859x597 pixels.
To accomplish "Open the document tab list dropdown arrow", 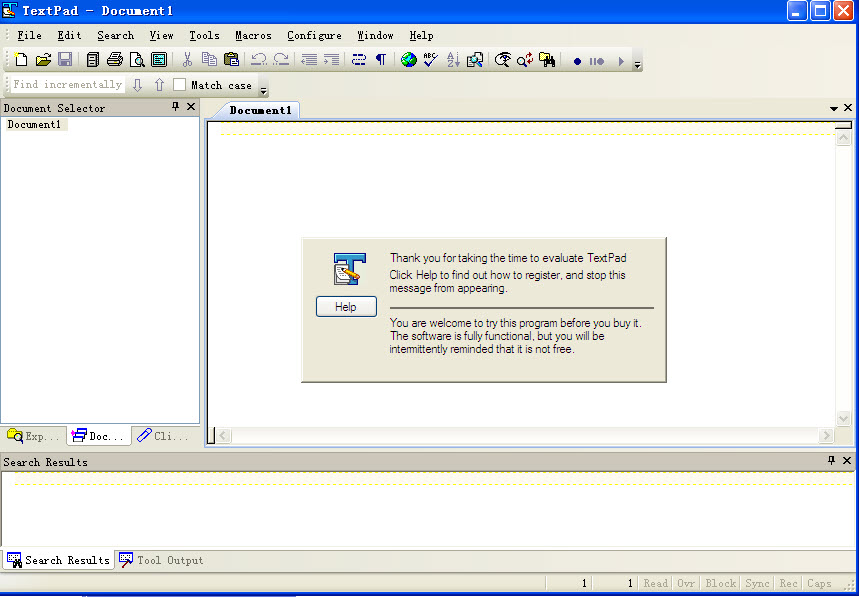I will click(834, 108).
